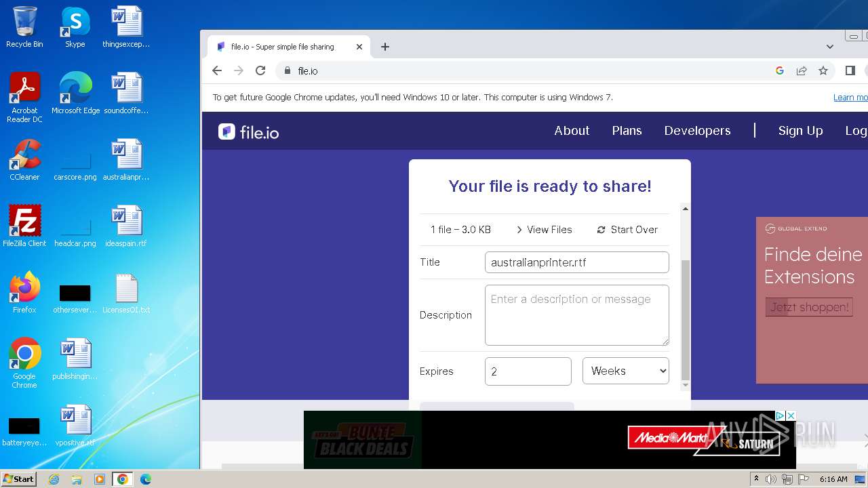
Task: Open the Recycle Bin desktop icon
Action: pyautogui.click(x=24, y=27)
